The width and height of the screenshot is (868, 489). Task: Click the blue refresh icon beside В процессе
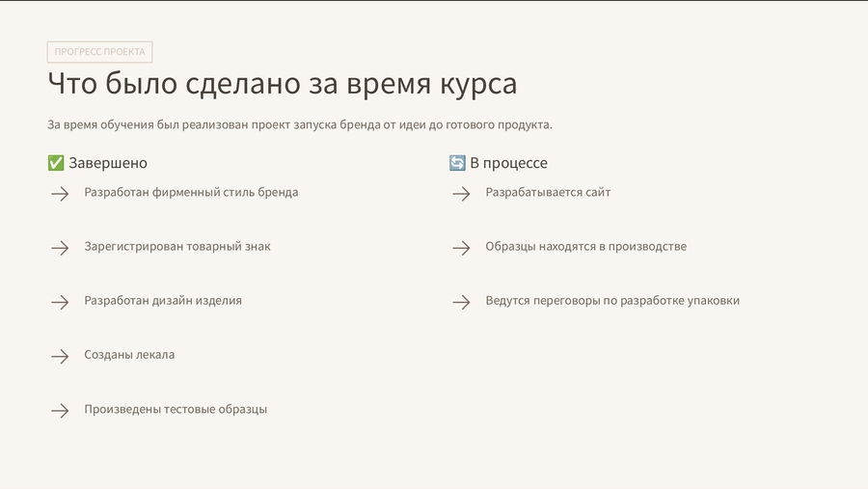[x=457, y=163]
